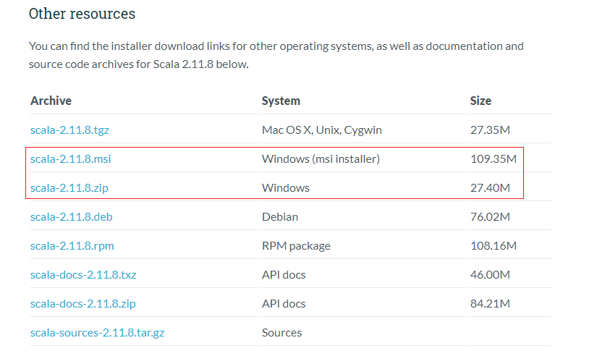605x364 pixels.
Task: Click the Archive column header
Action: (51, 101)
